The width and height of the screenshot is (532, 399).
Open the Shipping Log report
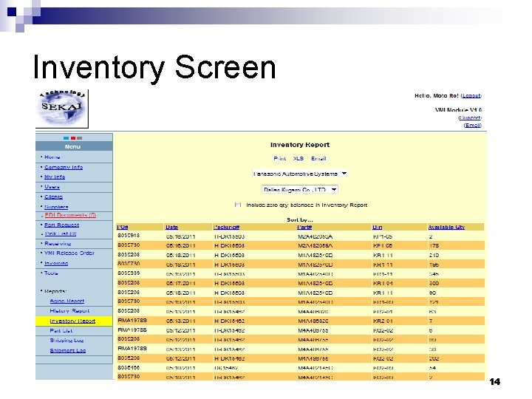[66, 341]
